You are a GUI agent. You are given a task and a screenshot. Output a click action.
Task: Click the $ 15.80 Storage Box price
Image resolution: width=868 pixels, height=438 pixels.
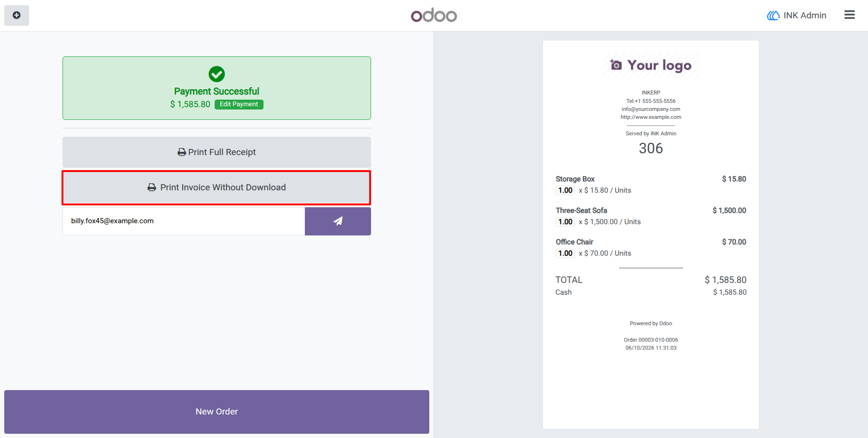pyautogui.click(x=734, y=179)
